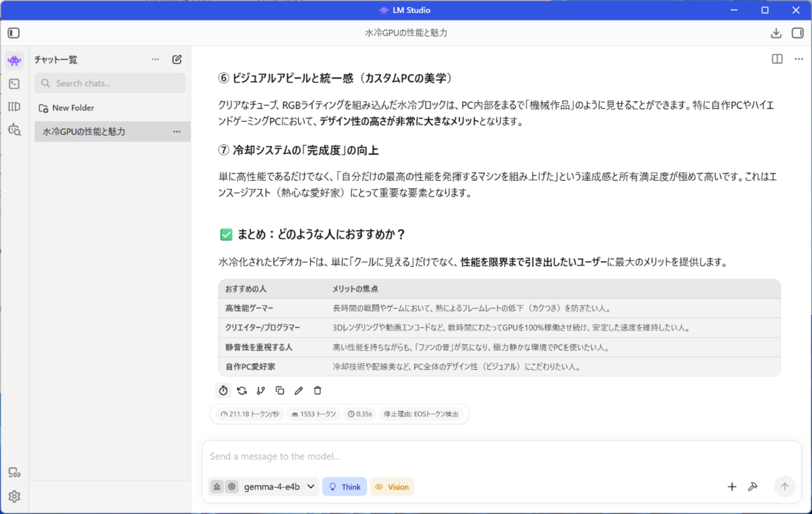The width and height of the screenshot is (812, 514).
Task: Toggle the left sidebar panel
Action: [14, 33]
